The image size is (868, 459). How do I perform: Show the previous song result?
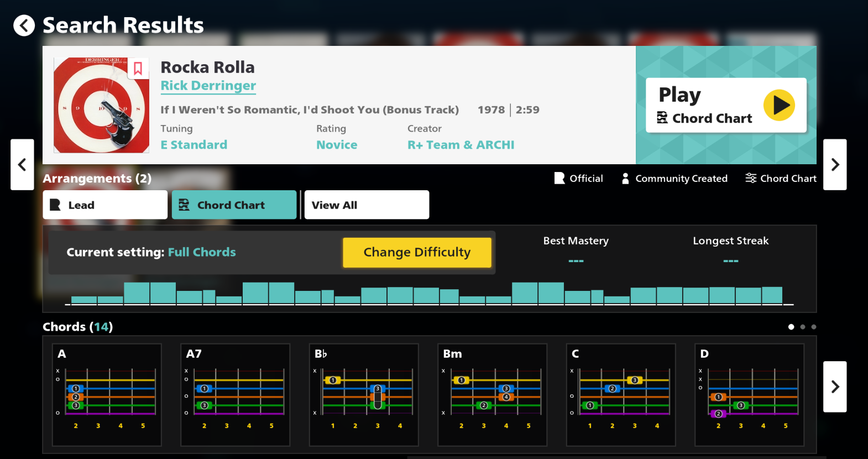(x=22, y=164)
